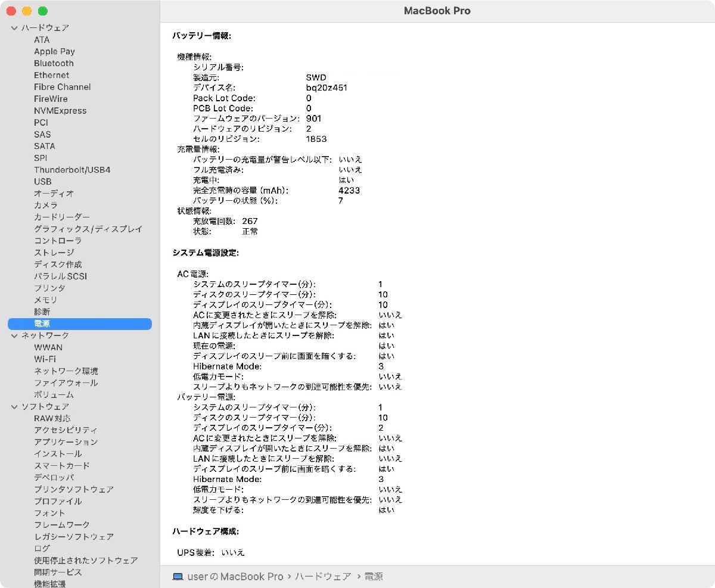The image size is (715, 588).
Task: Click the device name value bq20z451
Action: coord(327,88)
